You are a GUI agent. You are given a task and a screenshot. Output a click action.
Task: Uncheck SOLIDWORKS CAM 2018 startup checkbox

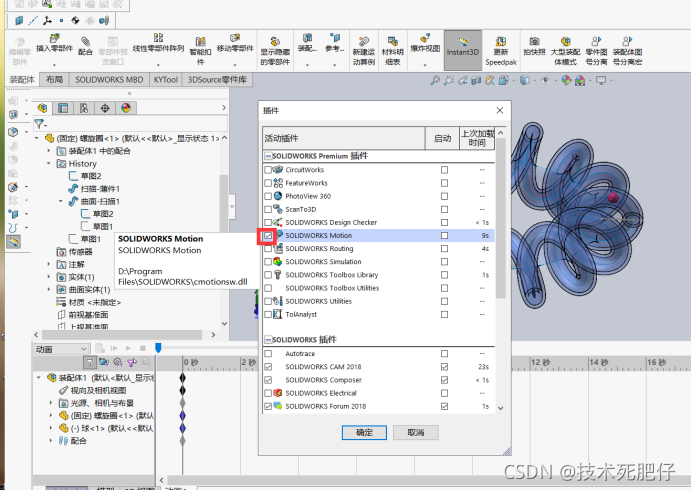(444, 367)
